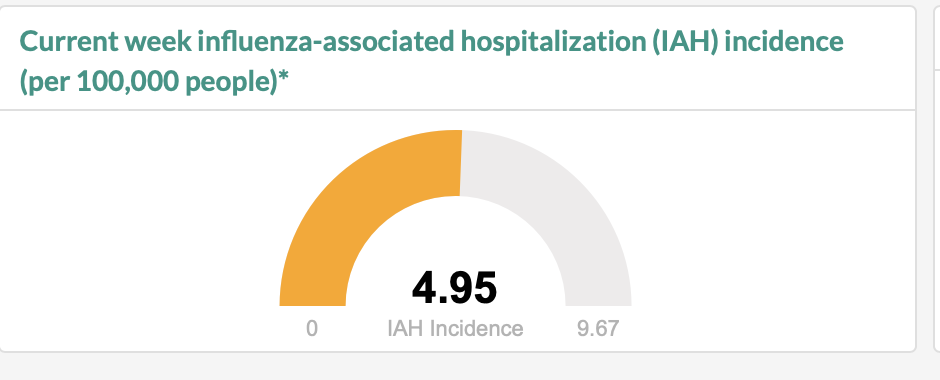Select the 4.95 gauge value
This screenshot has width=940, height=380.
[454, 288]
